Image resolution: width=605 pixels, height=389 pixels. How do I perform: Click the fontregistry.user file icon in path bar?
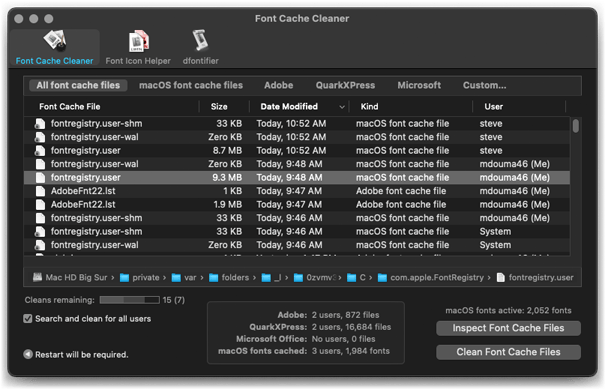pyautogui.click(x=500, y=277)
